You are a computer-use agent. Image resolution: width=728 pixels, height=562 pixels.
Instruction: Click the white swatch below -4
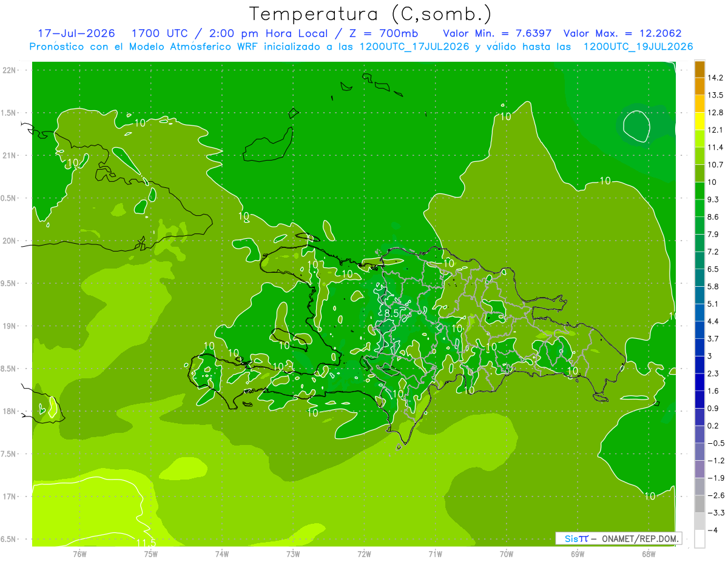coord(699,539)
